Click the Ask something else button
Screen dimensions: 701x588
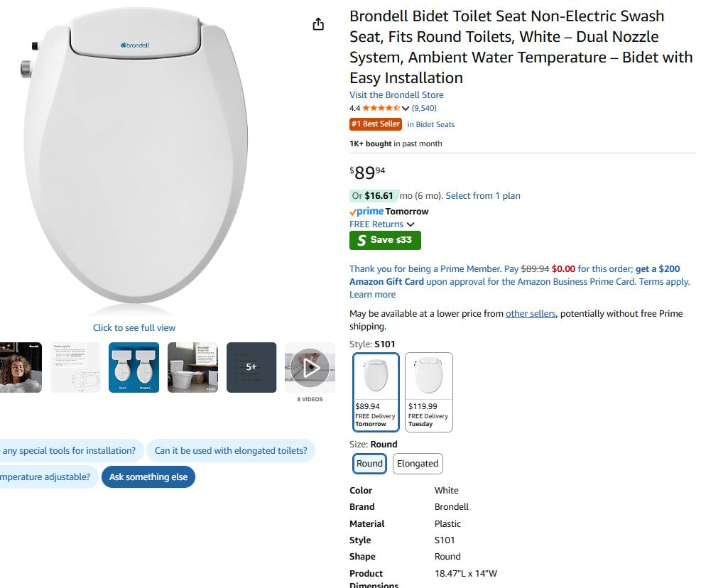[148, 477]
